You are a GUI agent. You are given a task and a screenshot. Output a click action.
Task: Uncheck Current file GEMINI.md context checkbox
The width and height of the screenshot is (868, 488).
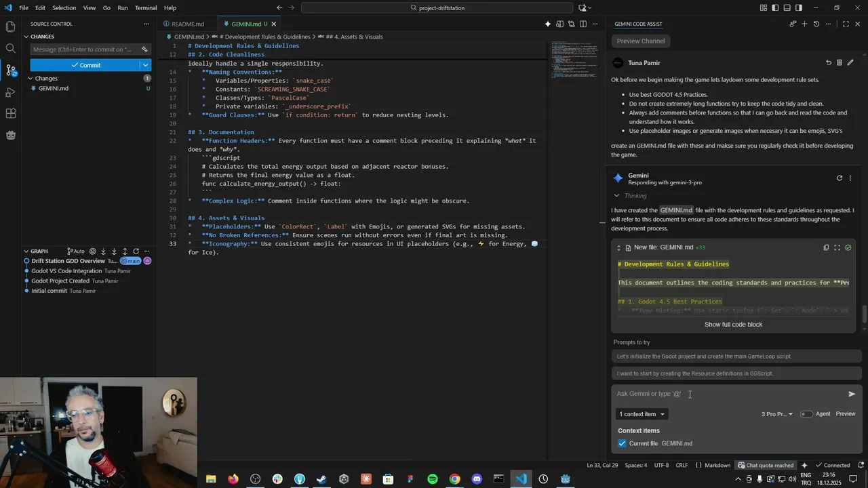coord(622,443)
